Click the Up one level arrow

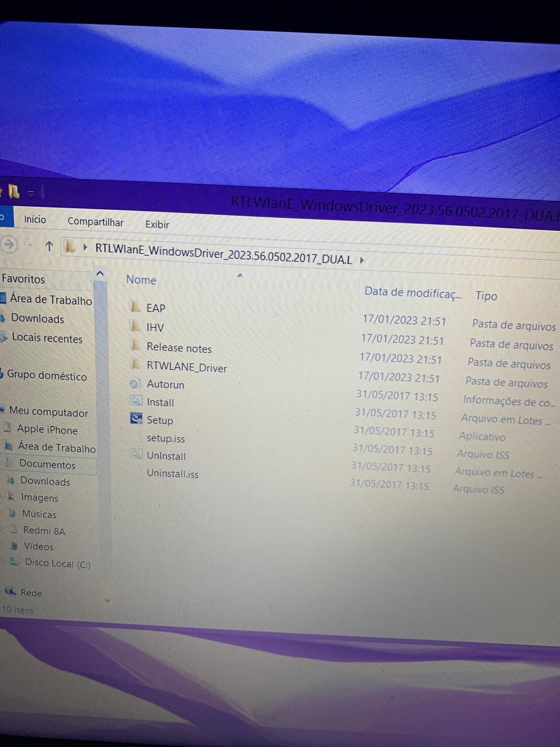[x=49, y=247]
